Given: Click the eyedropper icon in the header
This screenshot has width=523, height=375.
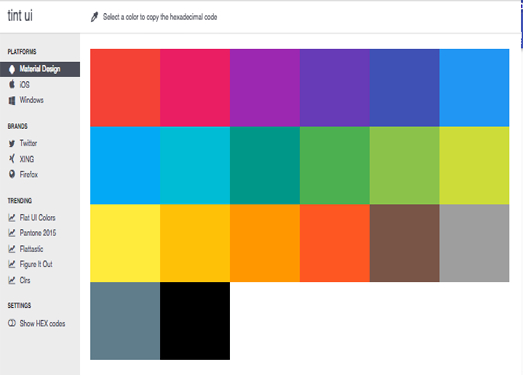Looking at the screenshot, I should click(94, 17).
